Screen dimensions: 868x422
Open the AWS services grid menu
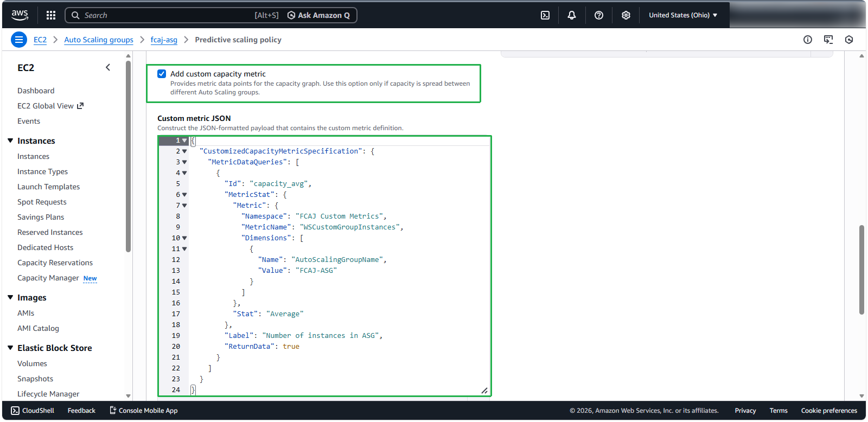coord(51,15)
